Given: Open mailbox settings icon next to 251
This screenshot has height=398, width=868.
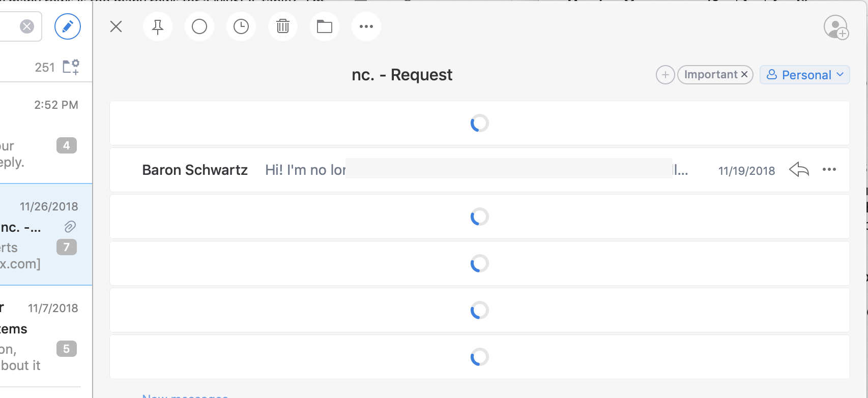Looking at the screenshot, I should tap(71, 67).
